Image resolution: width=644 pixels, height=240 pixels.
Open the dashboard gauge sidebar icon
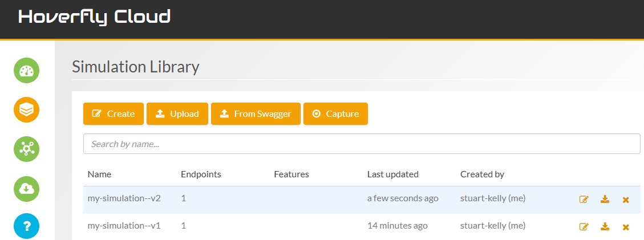click(x=26, y=71)
